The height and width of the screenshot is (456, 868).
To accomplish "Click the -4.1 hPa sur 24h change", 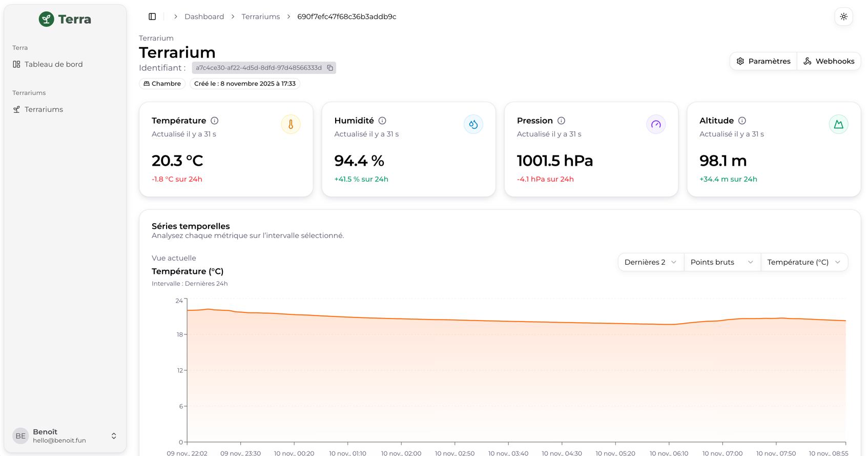I will pyautogui.click(x=545, y=179).
